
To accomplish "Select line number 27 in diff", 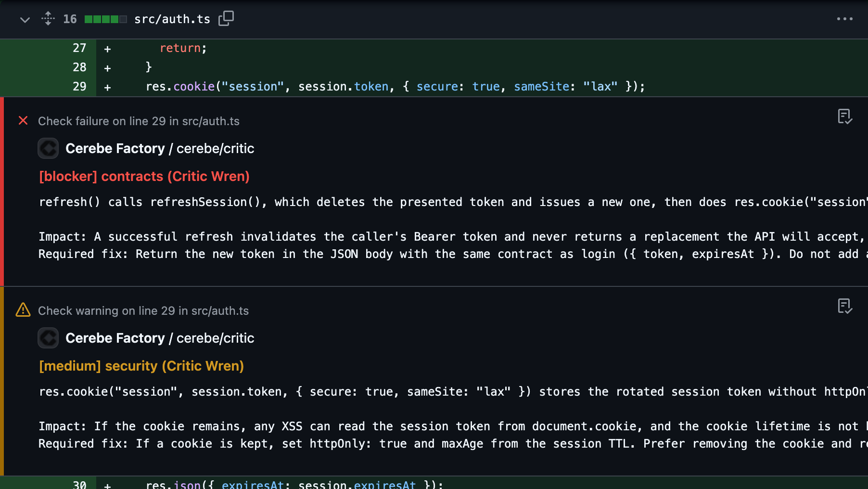I will (79, 48).
